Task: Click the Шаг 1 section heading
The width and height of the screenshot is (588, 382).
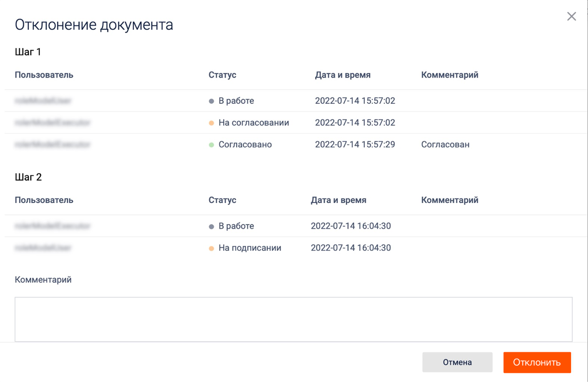Action: click(x=28, y=52)
